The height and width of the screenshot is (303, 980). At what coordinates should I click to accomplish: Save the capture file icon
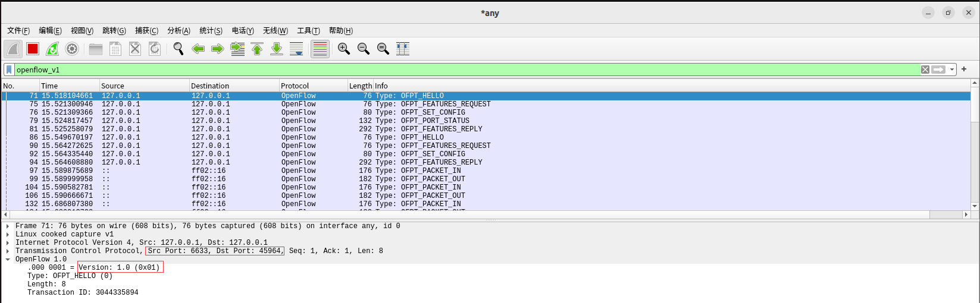click(115, 49)
